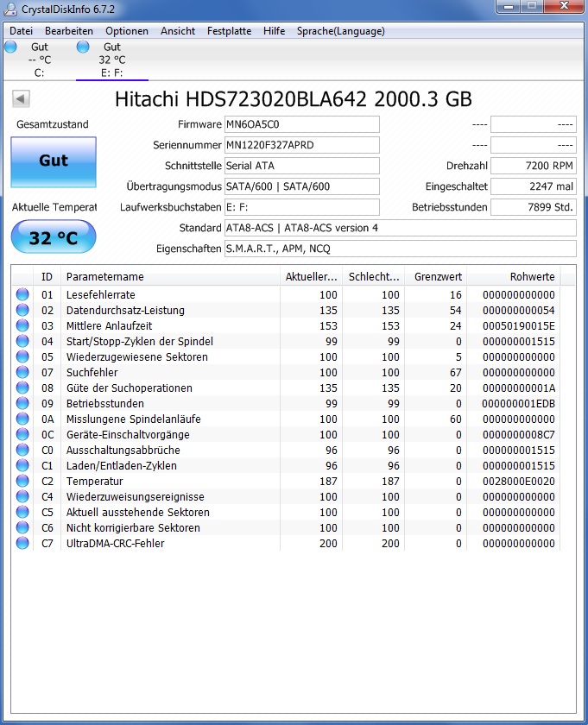The height and width of the screenshot is (725, 588).
Task: Click the Standard ATA8-ACS field
Action: click(x=401, y=228)
